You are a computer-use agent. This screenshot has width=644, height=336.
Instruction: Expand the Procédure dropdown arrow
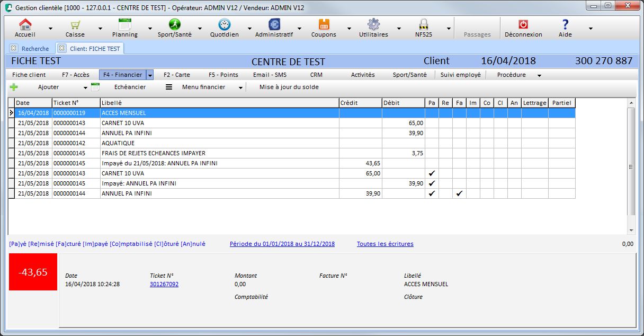click(x=539, y=75)
